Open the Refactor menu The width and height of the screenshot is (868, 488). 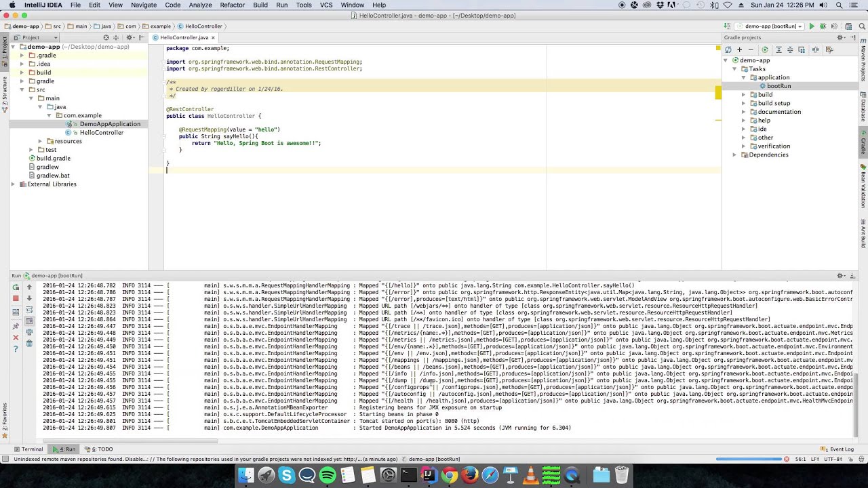[232, 5]
